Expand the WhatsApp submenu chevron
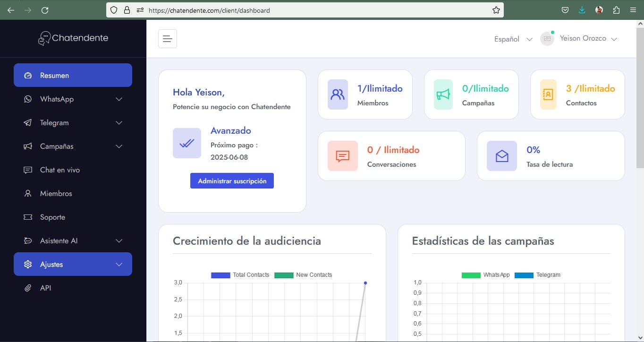 click(119, 99)
